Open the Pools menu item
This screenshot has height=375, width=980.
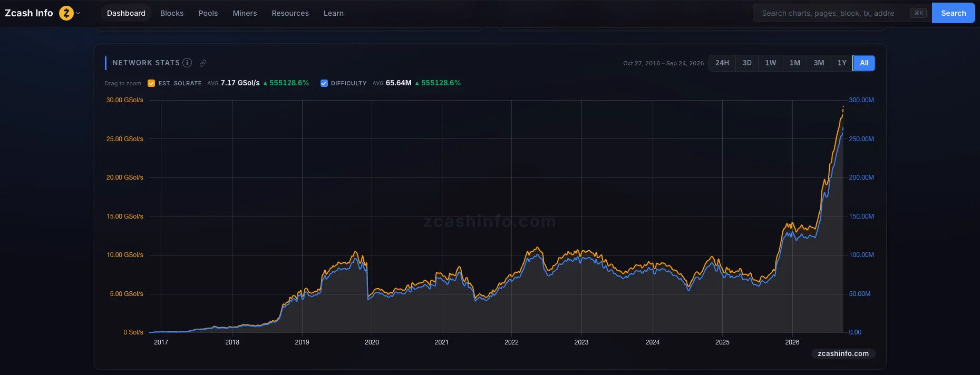tap(208, 13)
